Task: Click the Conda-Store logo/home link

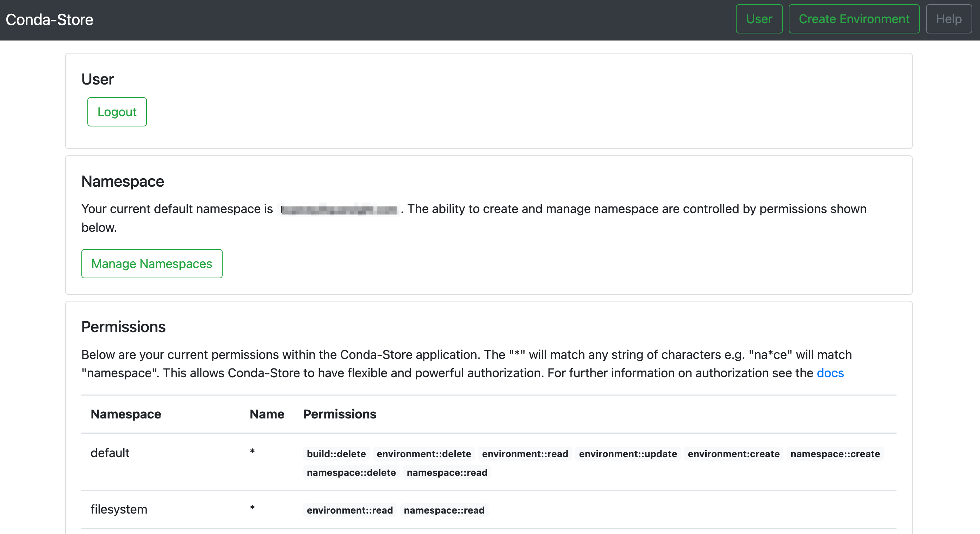Action: pyautogui.click(x=49, y=20)
